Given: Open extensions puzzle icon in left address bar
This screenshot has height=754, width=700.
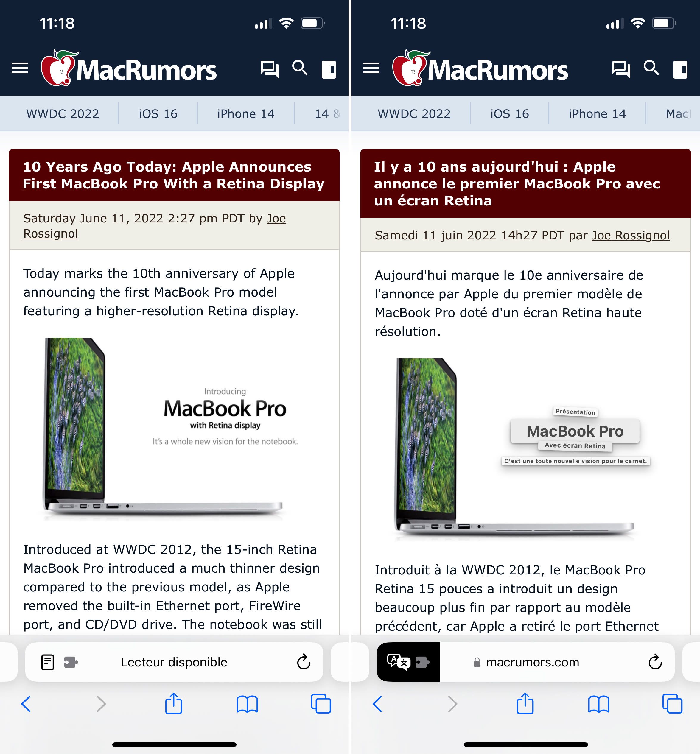Looking at the screenshot, I should [x=71, y=662].
